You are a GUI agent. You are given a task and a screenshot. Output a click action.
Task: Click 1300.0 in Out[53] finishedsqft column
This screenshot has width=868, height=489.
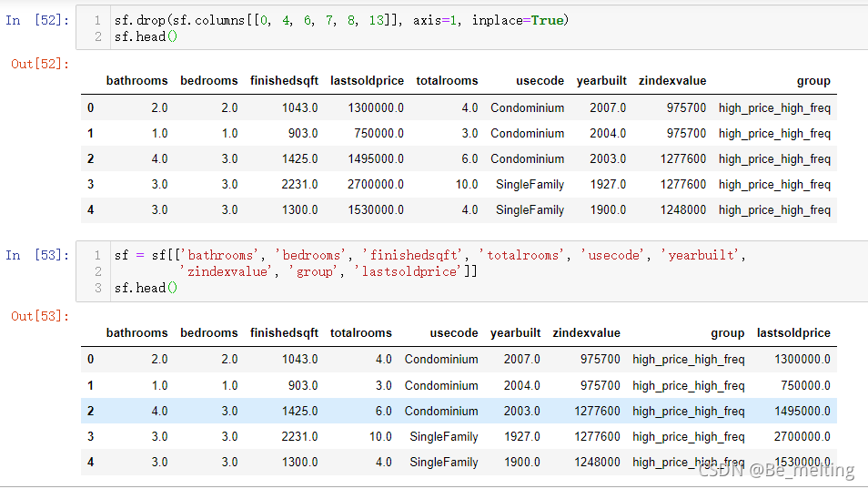coord(299,463)
